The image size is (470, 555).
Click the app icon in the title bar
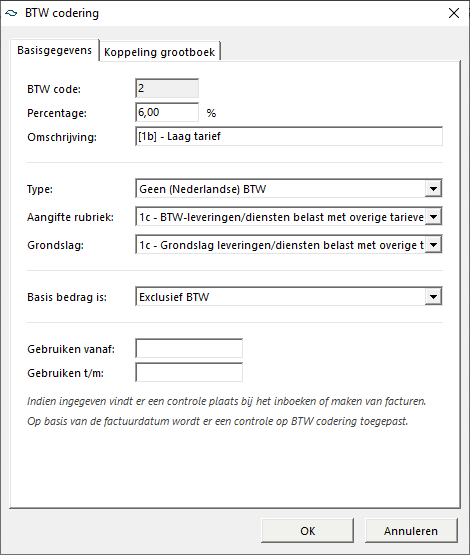(11, 13)
